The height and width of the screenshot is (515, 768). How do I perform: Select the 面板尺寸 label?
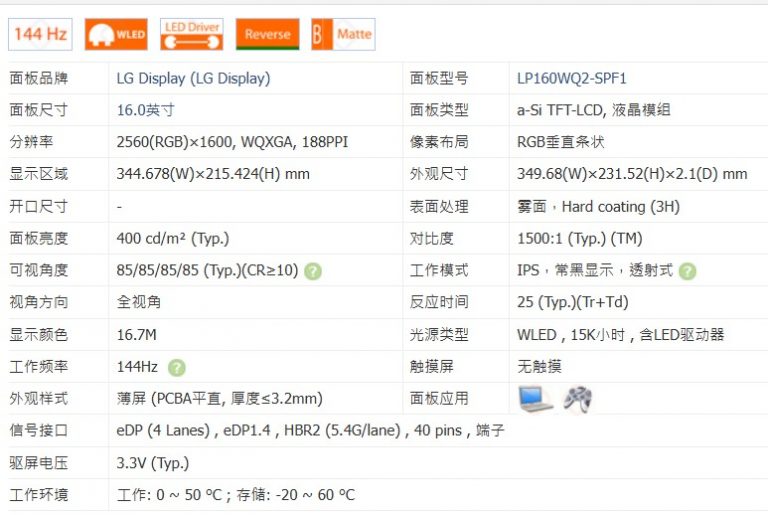[39, 110]
